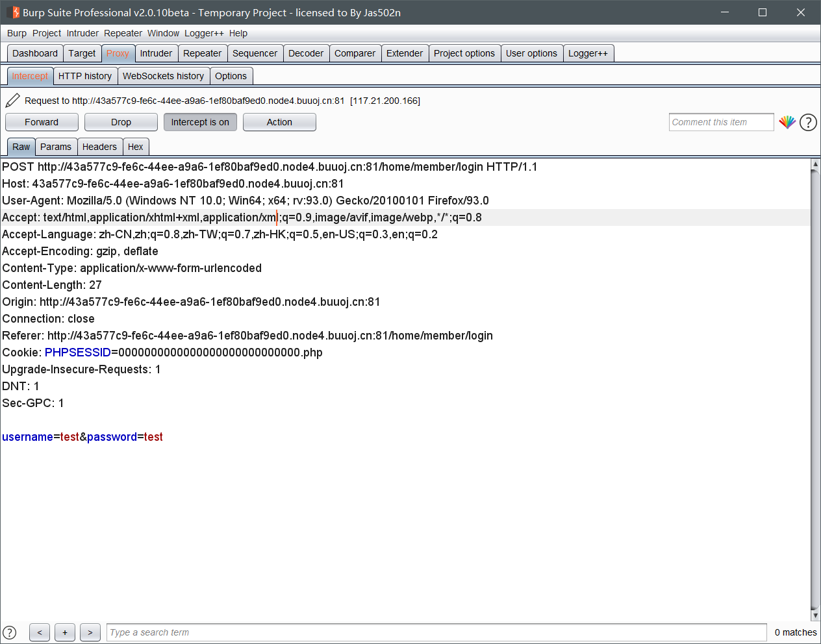
Task: Open the Action dropdown menu
Action: [x=279, y=122]
